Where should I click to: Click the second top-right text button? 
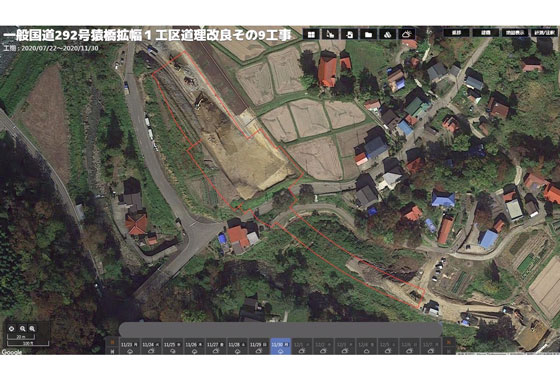(x=486, y=32)
